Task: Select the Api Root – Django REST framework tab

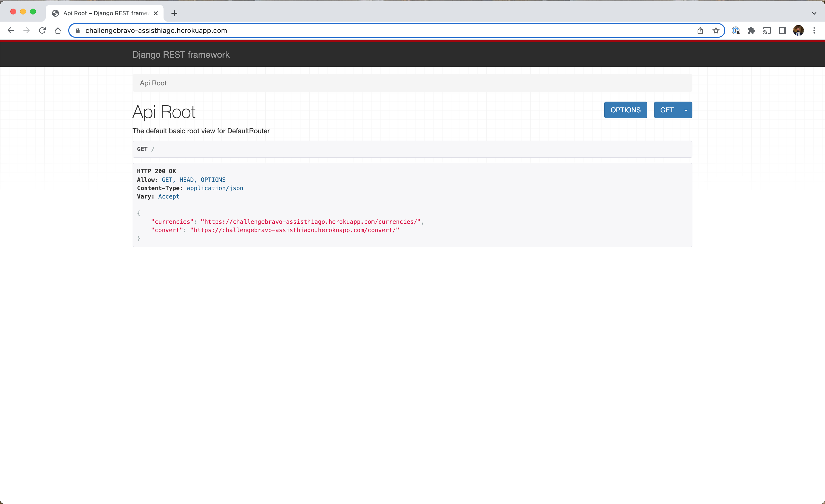Action: 105,13
